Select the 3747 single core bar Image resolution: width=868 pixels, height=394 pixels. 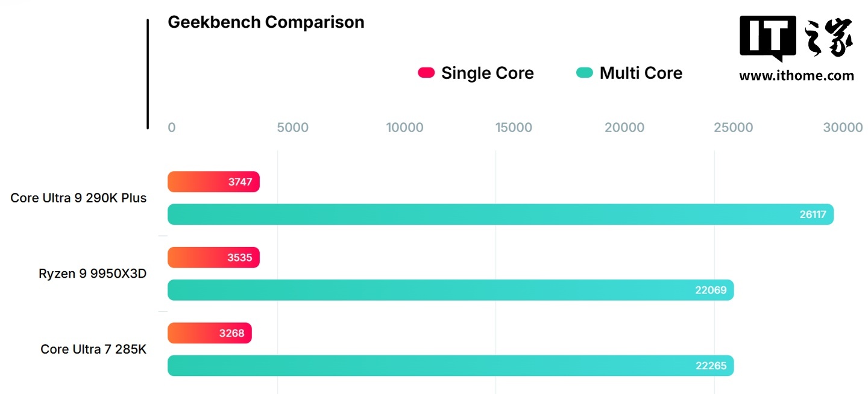pyautogui.click(x=213, y=182)
